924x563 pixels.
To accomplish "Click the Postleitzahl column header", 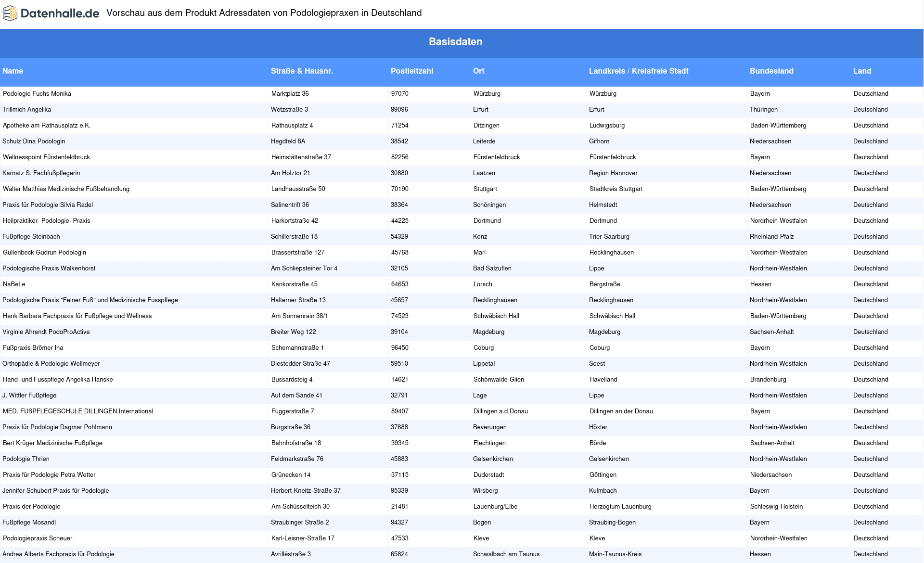I will pyautogui.click(x=411, y=71).
